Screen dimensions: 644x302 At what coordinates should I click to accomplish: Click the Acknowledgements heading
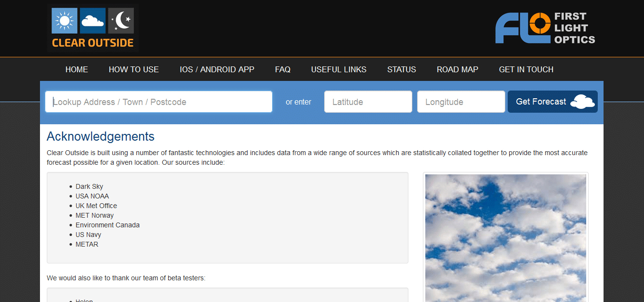(x=101, y=136)
